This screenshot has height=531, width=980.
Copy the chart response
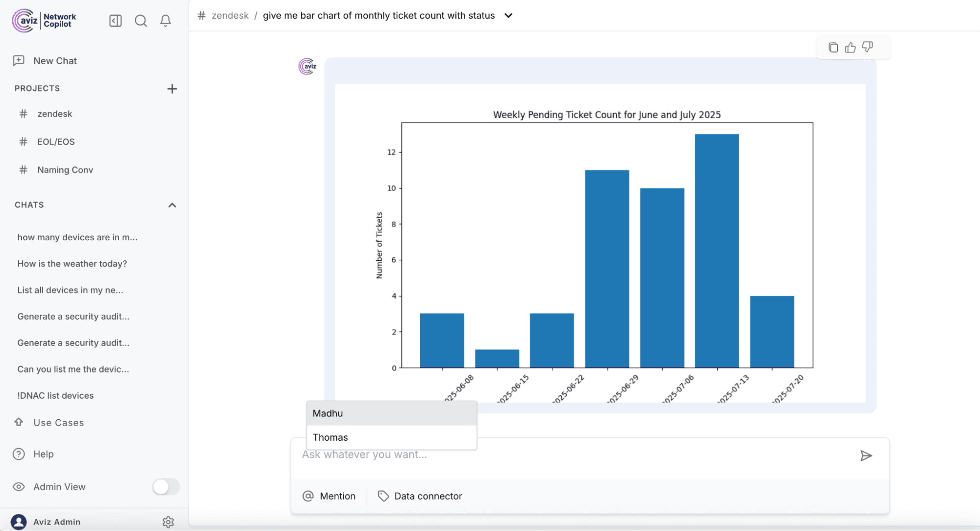[833, 47]
